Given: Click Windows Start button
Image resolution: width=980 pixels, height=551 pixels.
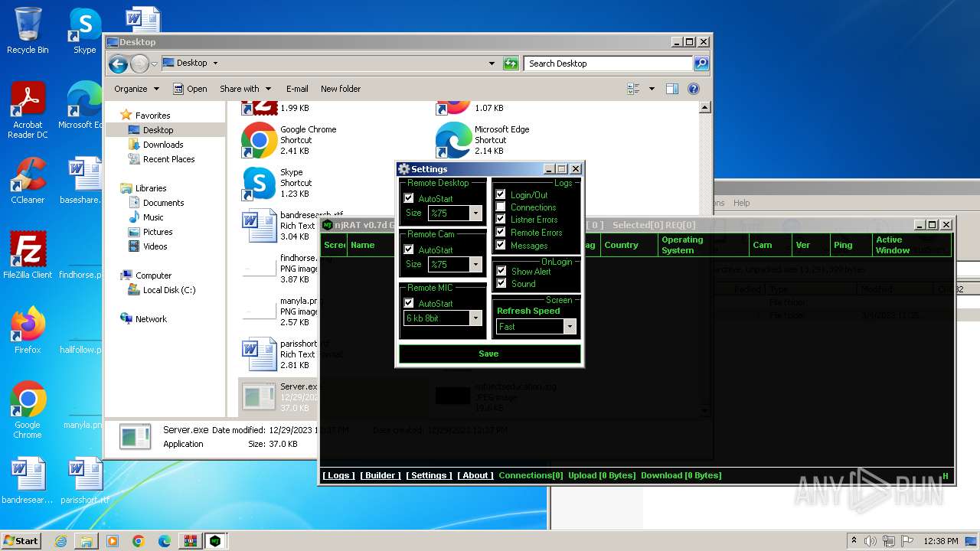Looking at the screenshot, I should coord(21,541).
